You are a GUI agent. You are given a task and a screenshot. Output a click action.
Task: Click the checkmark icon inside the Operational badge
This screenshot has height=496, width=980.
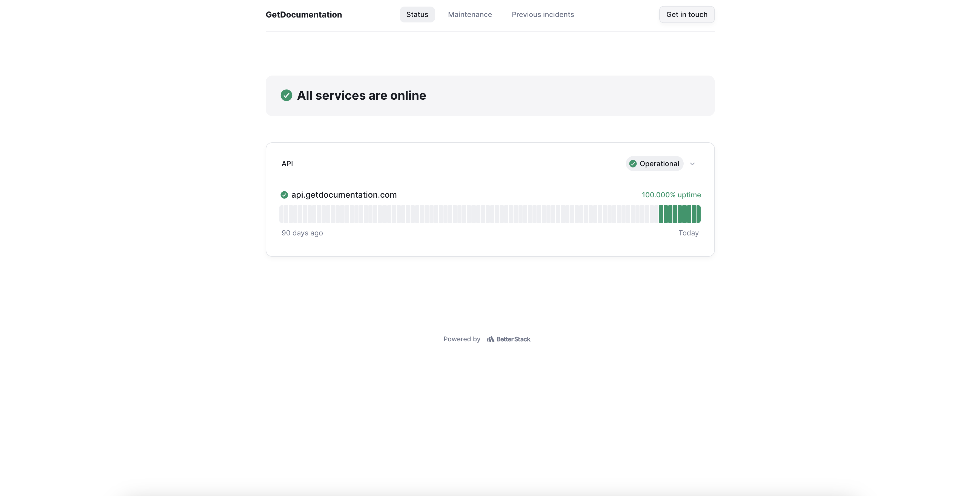point(633,164)
